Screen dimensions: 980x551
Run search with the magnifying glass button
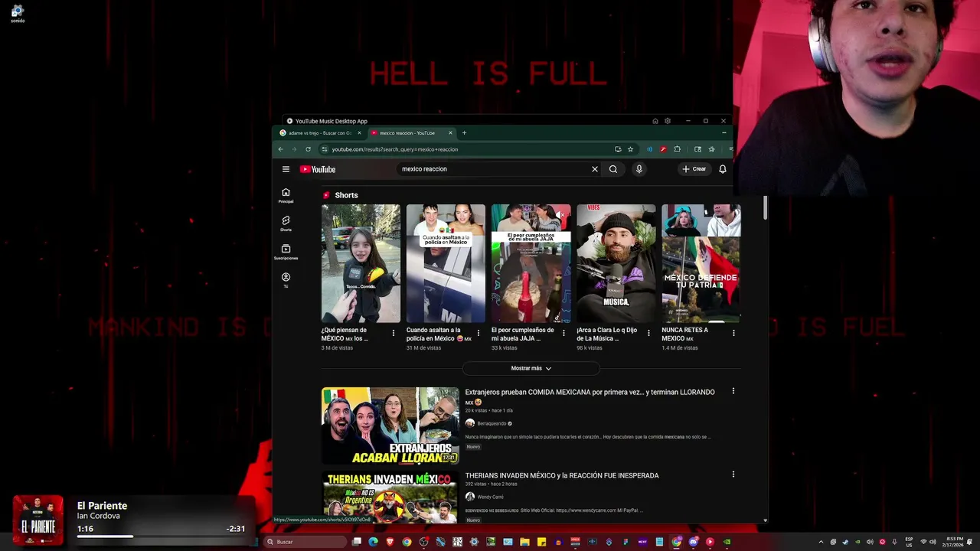(x=613, y=169)
